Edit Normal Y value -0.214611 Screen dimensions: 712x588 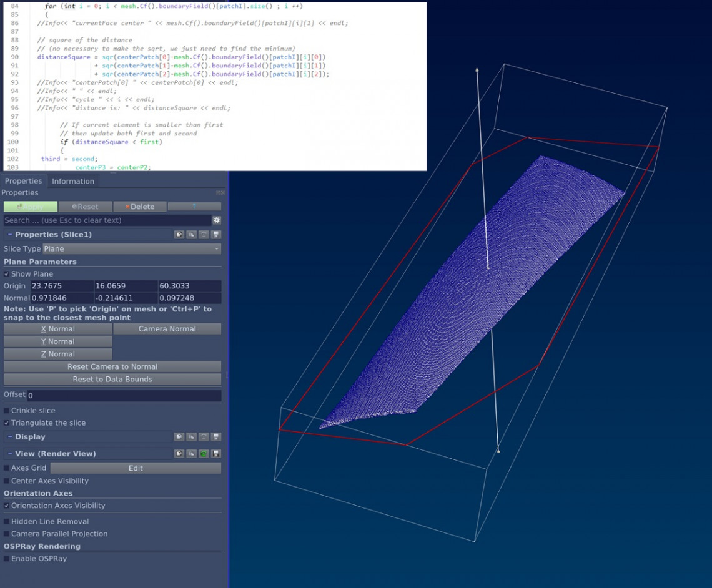click(126, 298)
